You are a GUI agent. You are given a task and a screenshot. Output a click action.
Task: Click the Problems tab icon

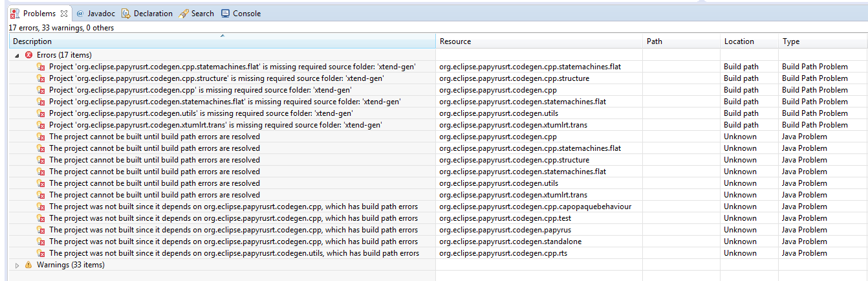point(15,14)
